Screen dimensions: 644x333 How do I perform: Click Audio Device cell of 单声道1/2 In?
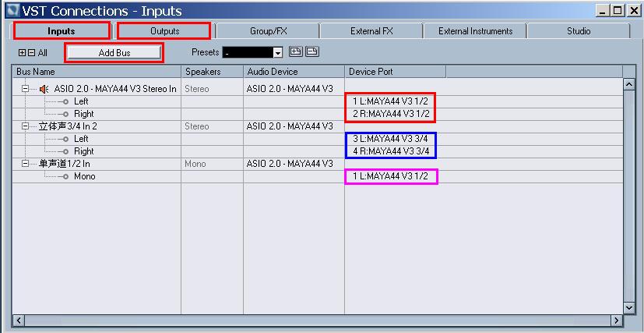294,164
